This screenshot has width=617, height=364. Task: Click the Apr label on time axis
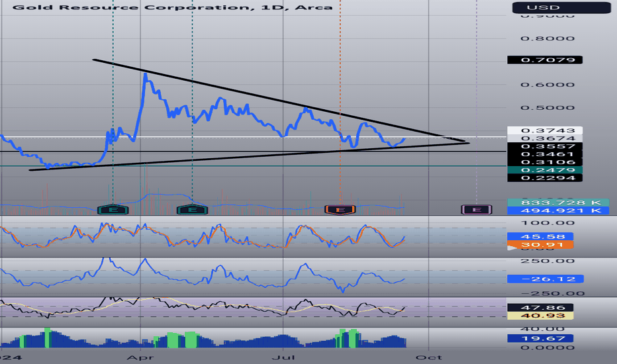[140, 357]
